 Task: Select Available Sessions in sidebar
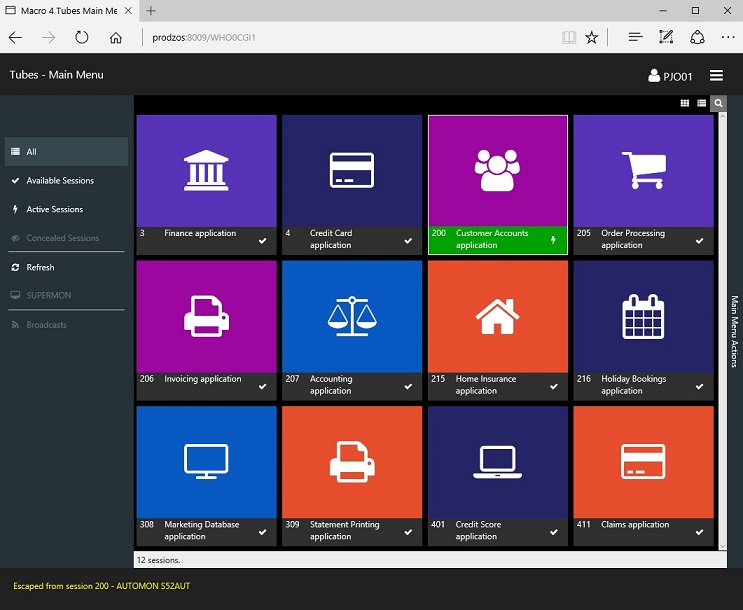point(60,181)
